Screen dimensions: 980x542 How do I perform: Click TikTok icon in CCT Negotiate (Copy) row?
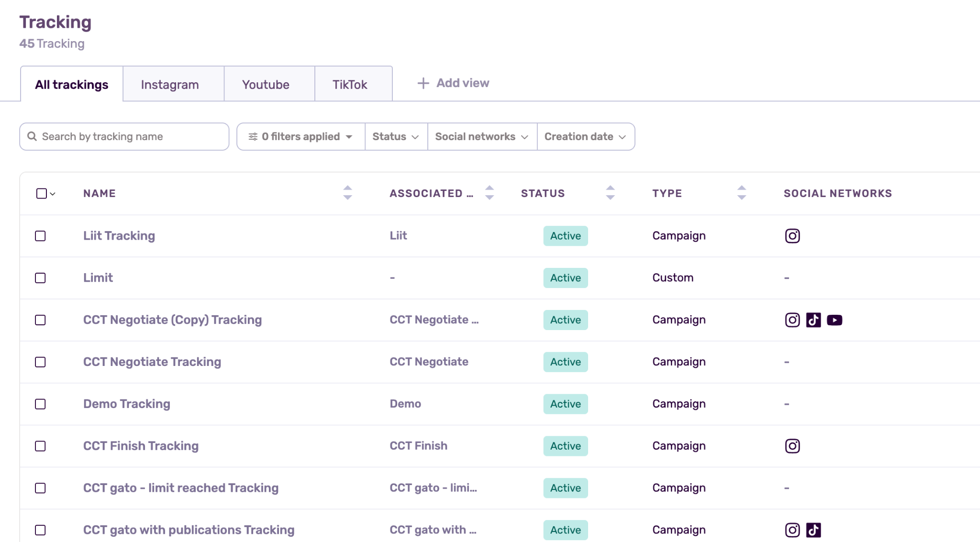[813, 320]
